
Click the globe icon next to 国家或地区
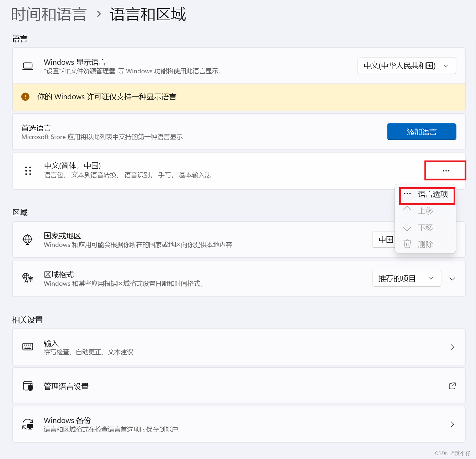point(27,239)
